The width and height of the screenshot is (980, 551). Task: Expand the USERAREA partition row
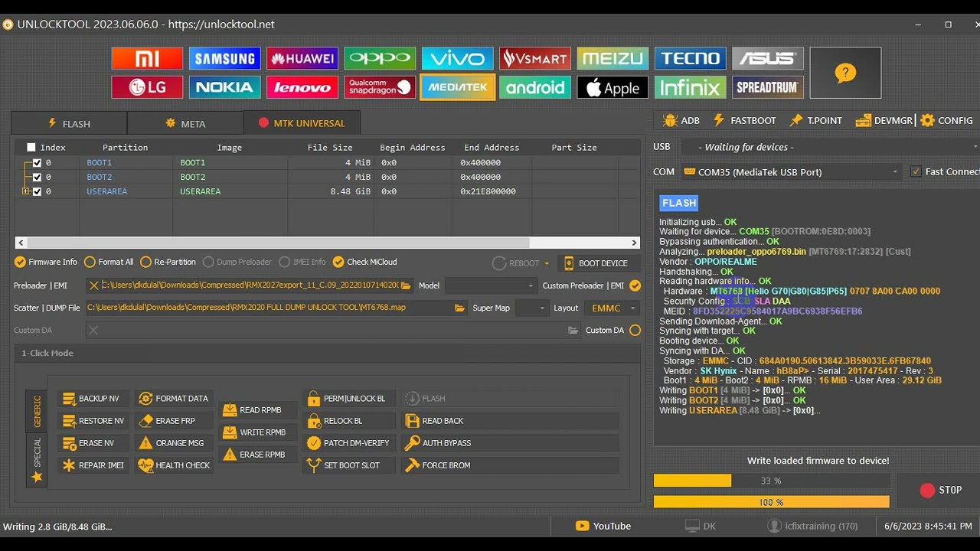click(25, 192)
